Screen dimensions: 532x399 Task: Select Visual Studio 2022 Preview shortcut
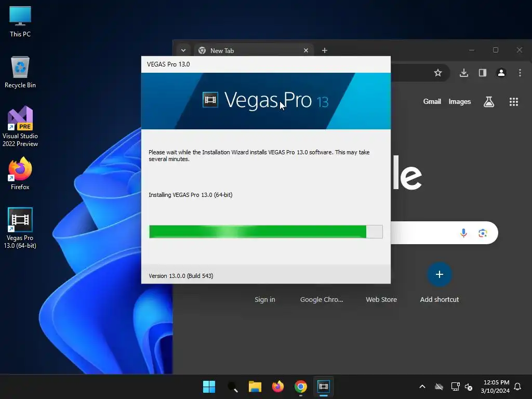20,126
